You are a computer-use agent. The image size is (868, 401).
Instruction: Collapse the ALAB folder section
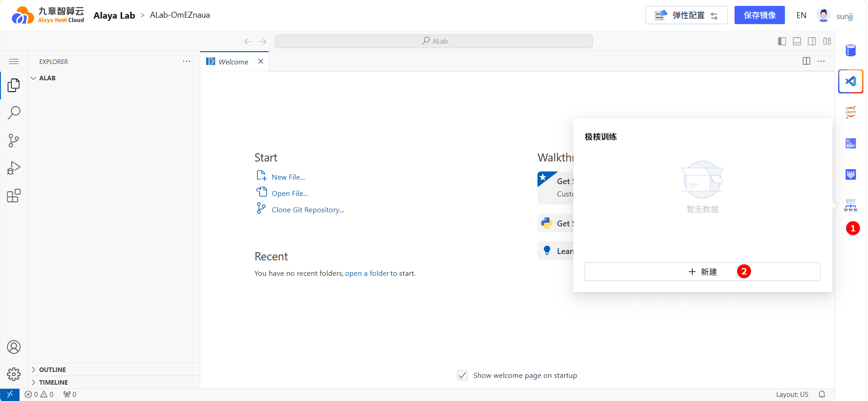coord(113,78)
